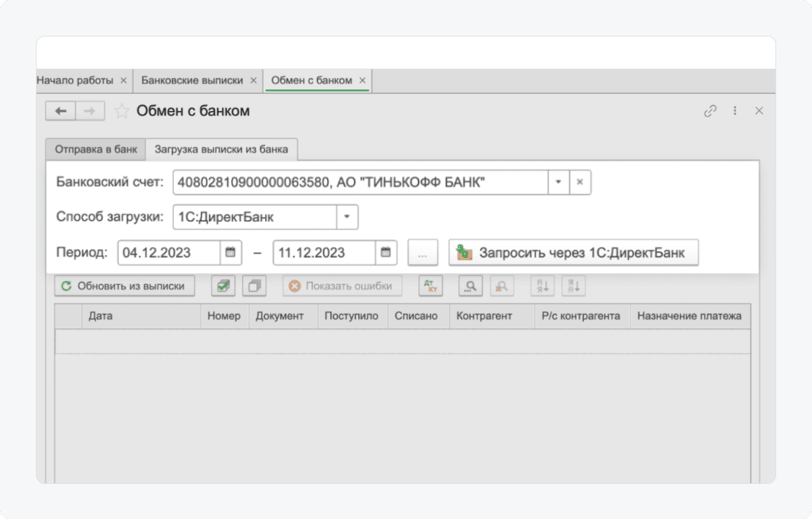812x519 pixels.
Task: Sort list ascending with А-Я icon
Action: [x=543, y=286]
